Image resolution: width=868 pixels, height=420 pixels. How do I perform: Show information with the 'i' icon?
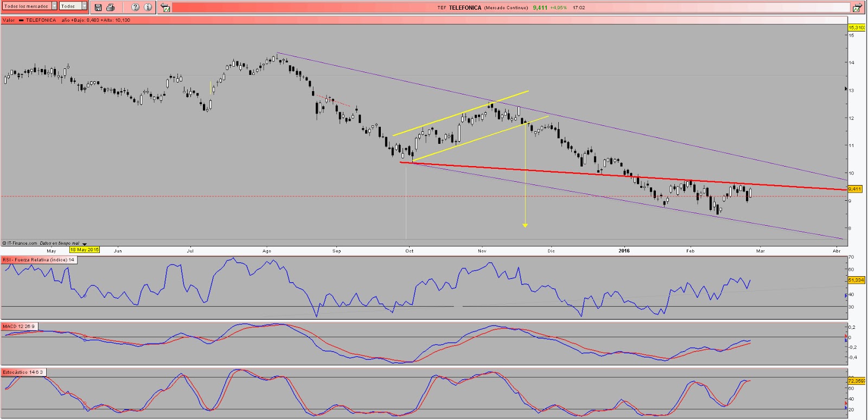148,7
